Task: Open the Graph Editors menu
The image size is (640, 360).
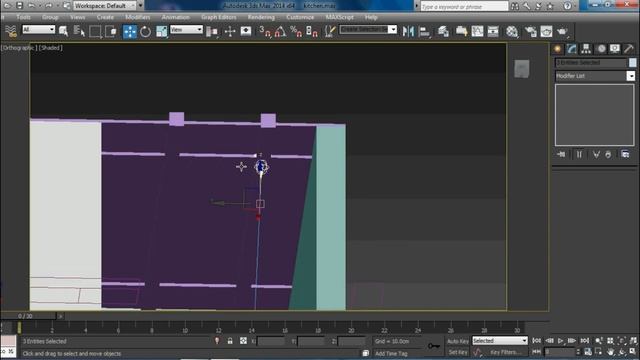Action: coord(219,18)
